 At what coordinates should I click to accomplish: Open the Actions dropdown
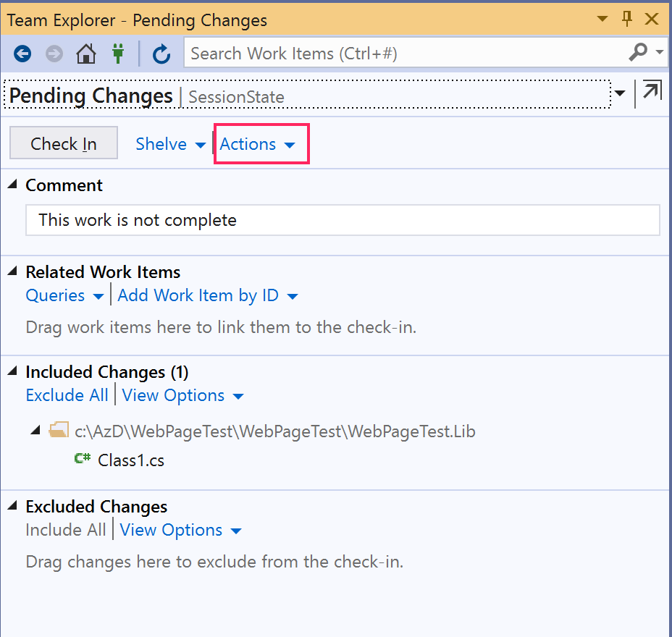tap(261, 143)
